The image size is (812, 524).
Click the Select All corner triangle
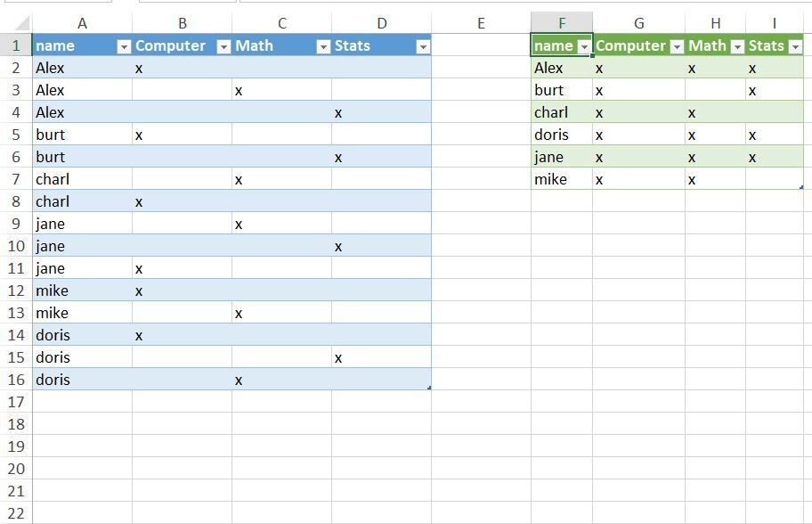click(21, 23)
